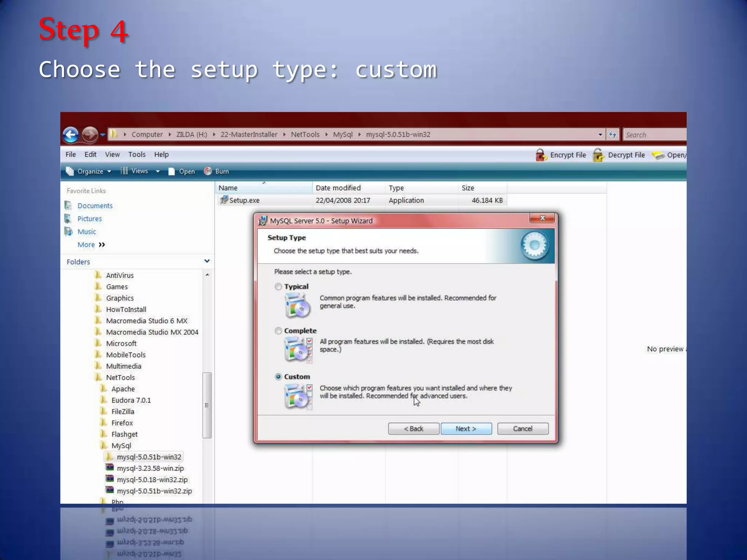Select the Eudora 7.0.1 folder
The image size is (747, 560).
tap(131, 400)
